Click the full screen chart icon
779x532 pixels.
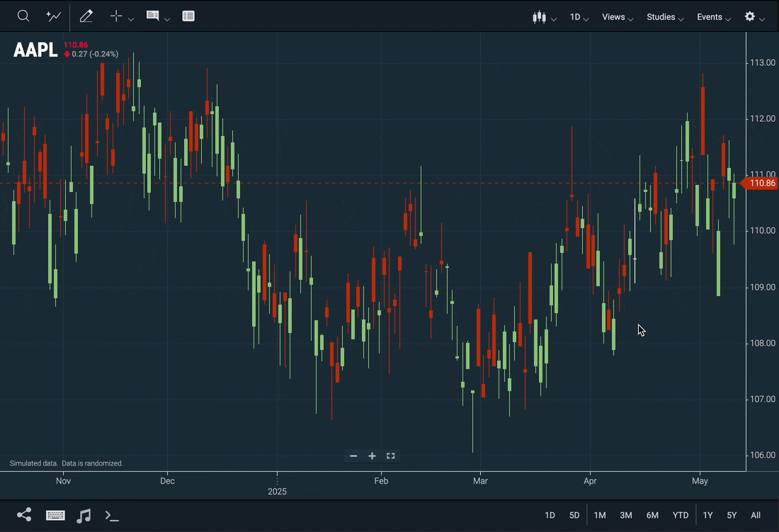pos(390,455)
